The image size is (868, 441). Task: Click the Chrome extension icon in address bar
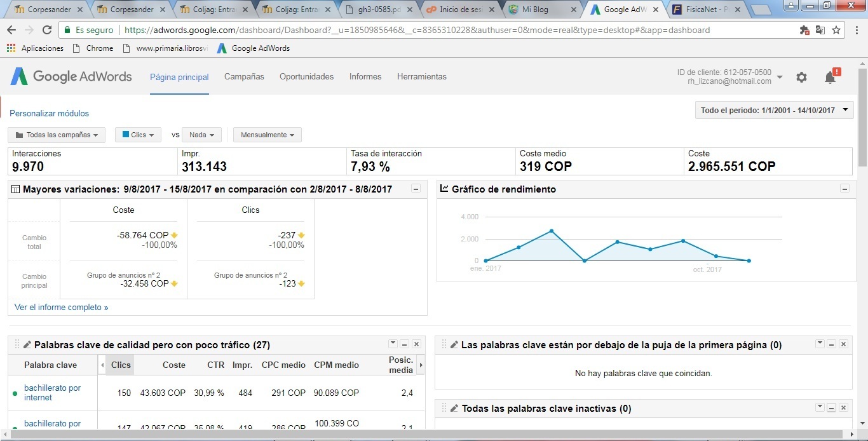coord(804,30)
